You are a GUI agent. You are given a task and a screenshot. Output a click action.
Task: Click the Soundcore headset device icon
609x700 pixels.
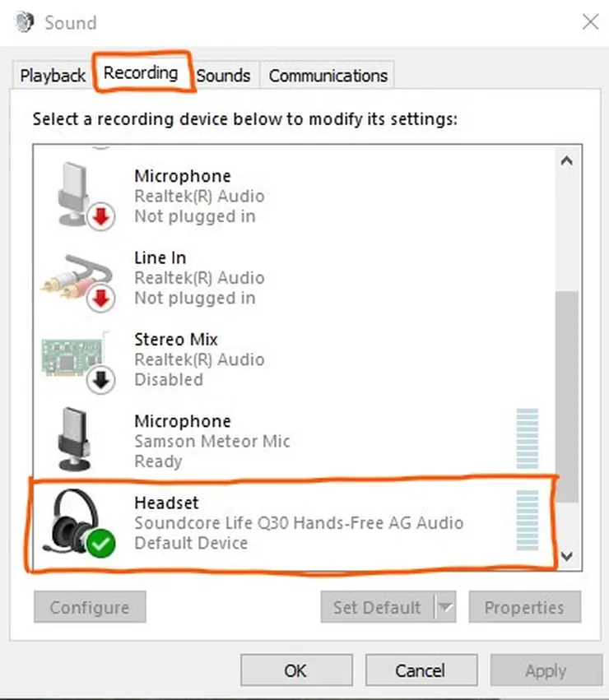click(x=76, y=520)
